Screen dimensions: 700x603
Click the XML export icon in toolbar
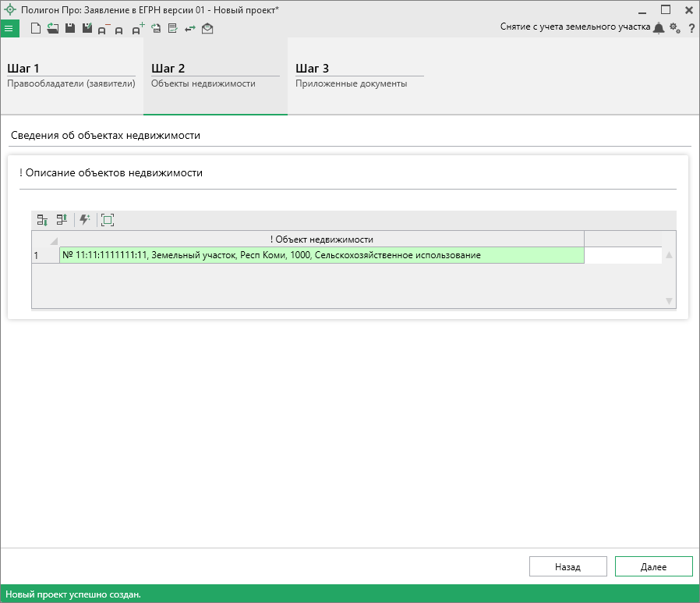156,29
